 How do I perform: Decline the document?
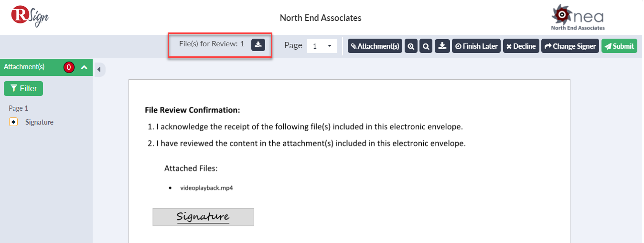click(x=521, y=46)
